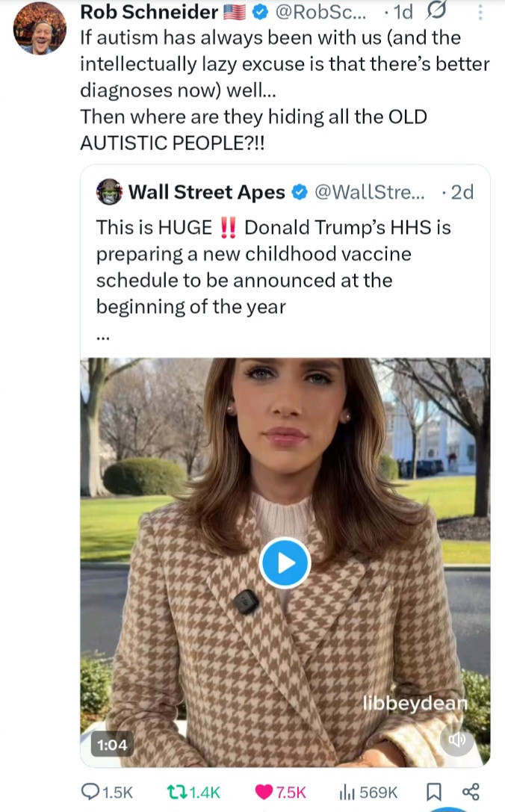Unmute the video using the speaker icon
The image size is (505, 812).
click(457, 739)
